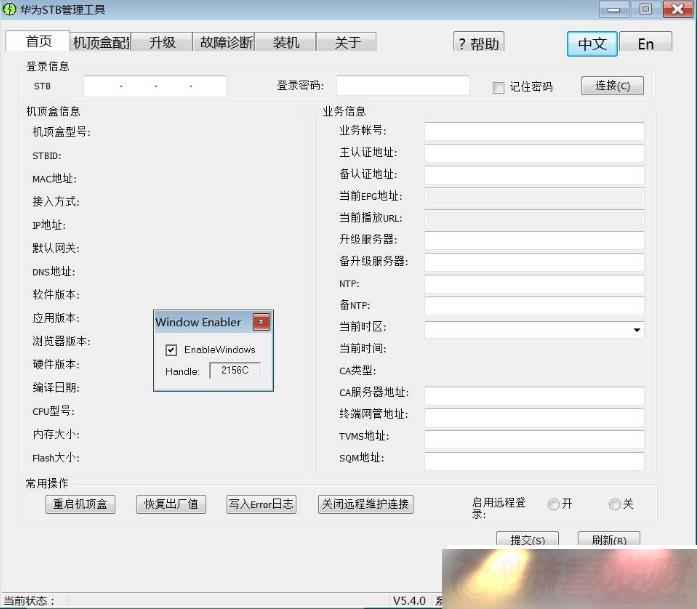Image resolution: width=697 pixels, height=609 pixels.
Task: Open the 机顶盒配置 tab
Action: (101, 42)
